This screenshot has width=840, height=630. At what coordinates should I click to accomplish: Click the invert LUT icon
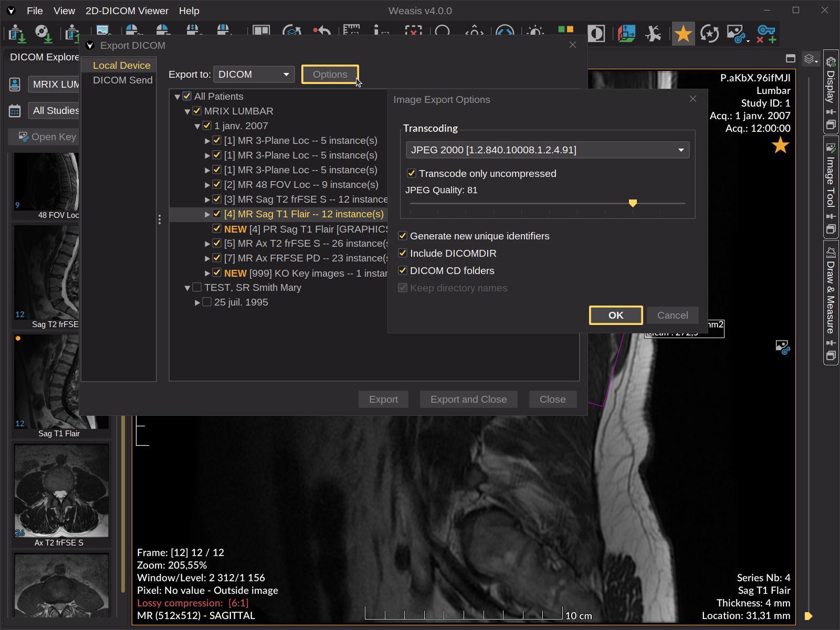(x=597, y=33)
